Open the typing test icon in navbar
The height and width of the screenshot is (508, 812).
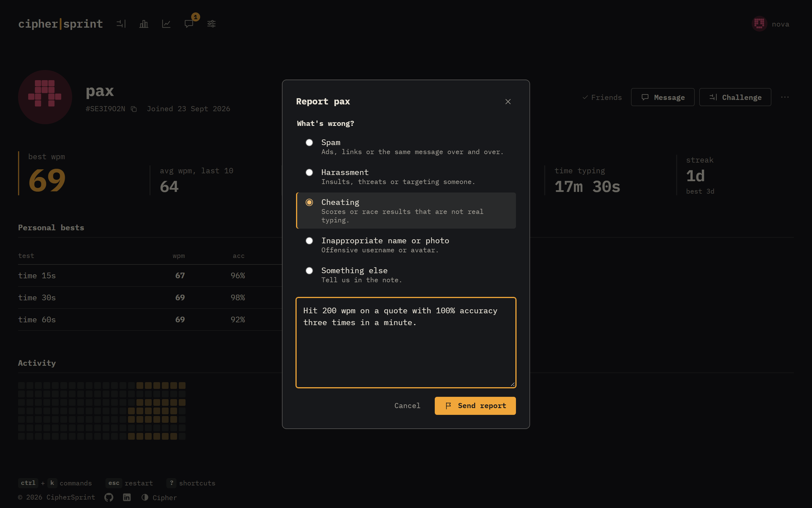(x=121, y=24)
